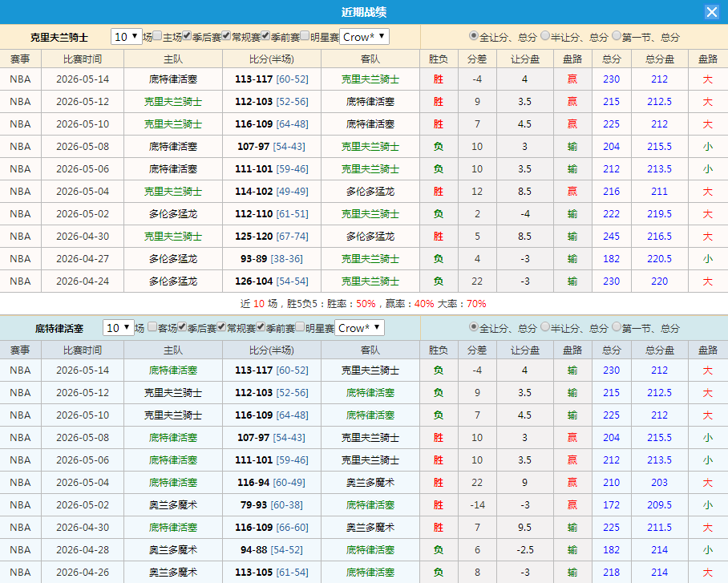Viewport: 728px width, 583px height.
Task: Select 半让分、总分 radio in 克里夫兰骑士 section
Action: [x=545, y=36]
